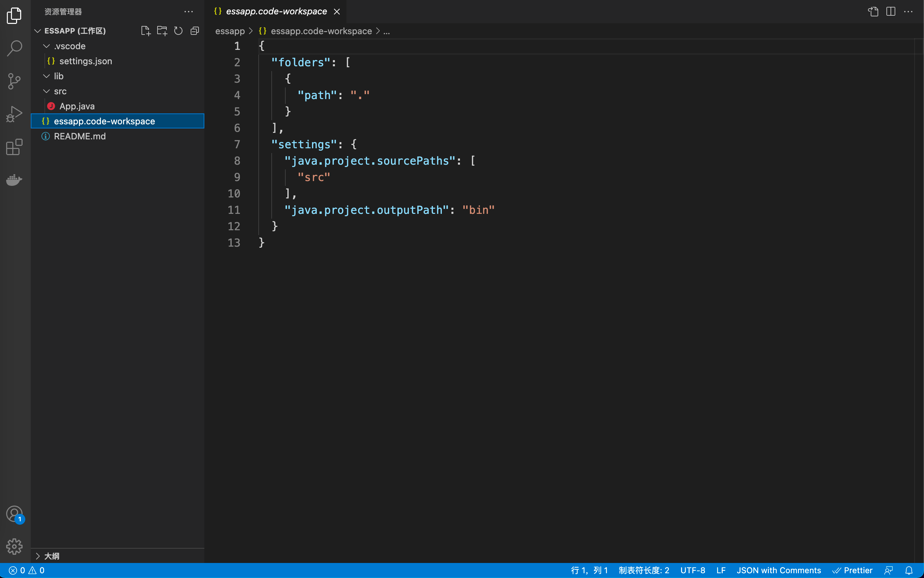
Task: Open the Explorer view in activity bar
Action: (15, 16)
